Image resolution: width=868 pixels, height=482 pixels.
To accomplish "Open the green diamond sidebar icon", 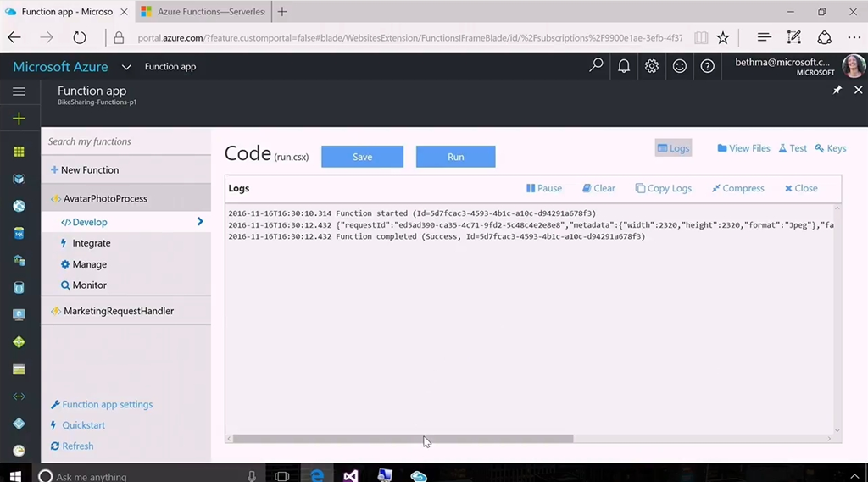I will point(19,342).
